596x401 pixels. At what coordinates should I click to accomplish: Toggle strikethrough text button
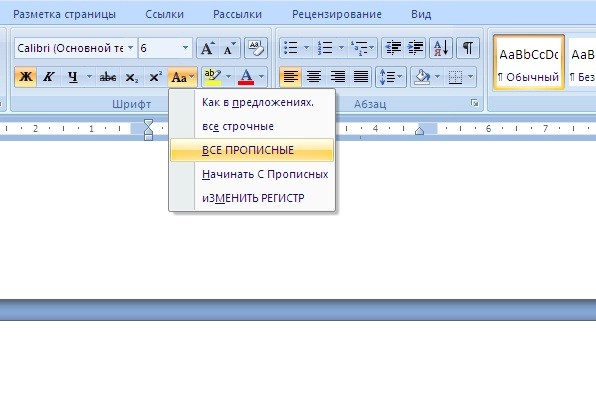(108, 77)
